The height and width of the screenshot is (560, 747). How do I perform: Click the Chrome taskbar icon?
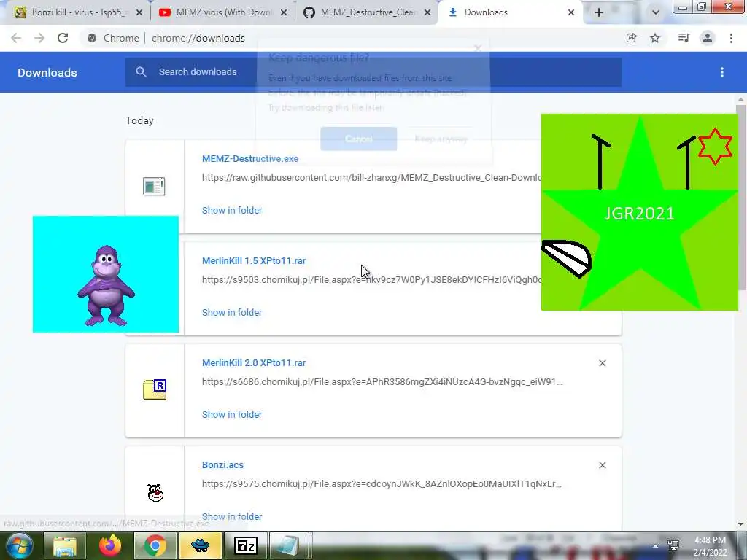pos(155,545)
